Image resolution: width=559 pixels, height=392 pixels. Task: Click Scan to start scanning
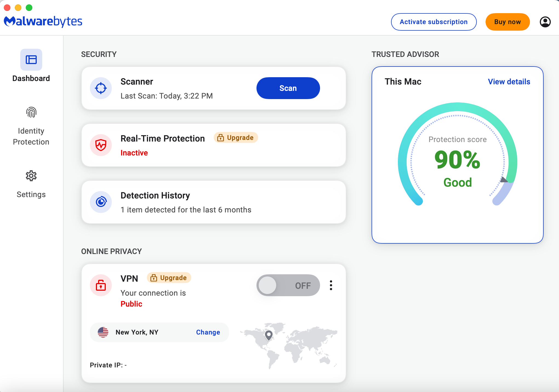pyautogui.click(x=288, y=88)
